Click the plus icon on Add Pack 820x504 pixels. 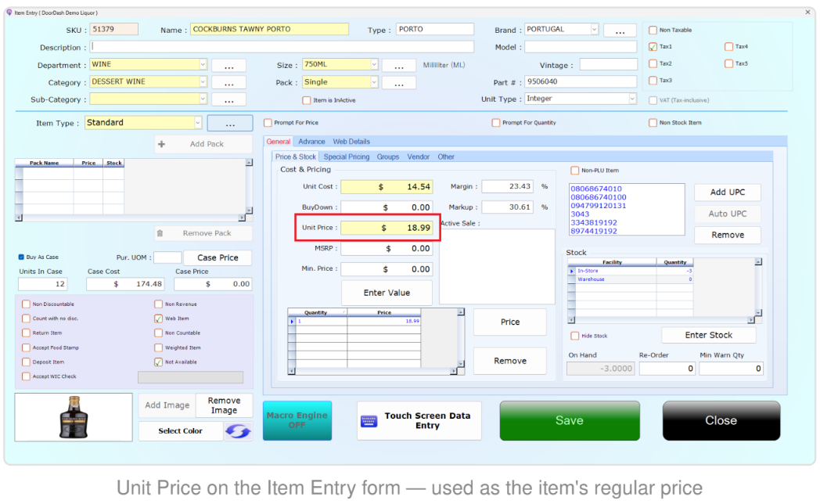click(162, 144)
